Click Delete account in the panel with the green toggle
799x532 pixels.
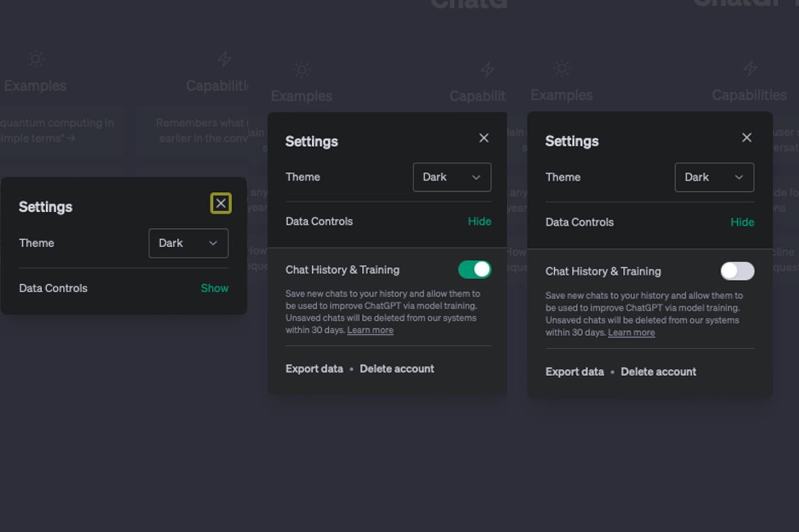click(397, 369)
